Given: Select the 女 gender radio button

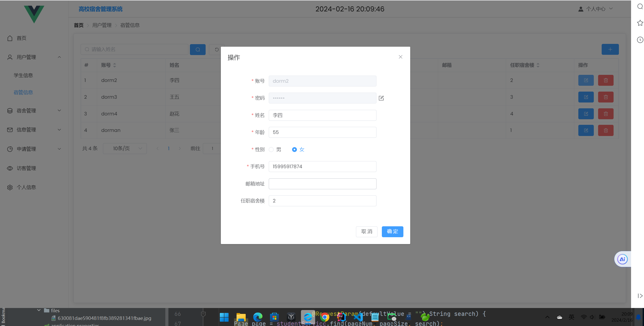Looking at the screenshot, I should pos(294,149).
